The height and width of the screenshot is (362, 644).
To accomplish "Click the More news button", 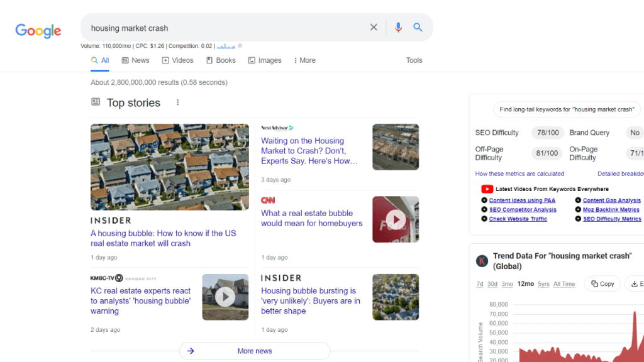I will pos(255,351).
